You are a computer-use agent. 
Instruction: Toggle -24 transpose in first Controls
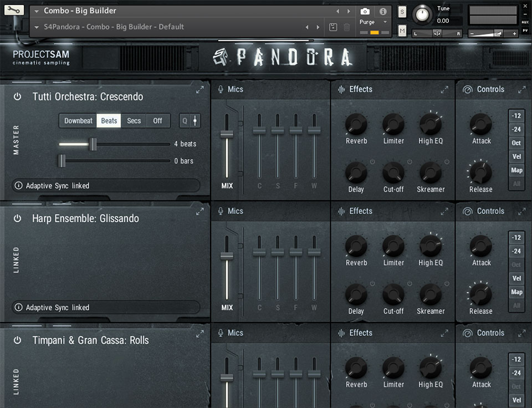pos(516,129)
